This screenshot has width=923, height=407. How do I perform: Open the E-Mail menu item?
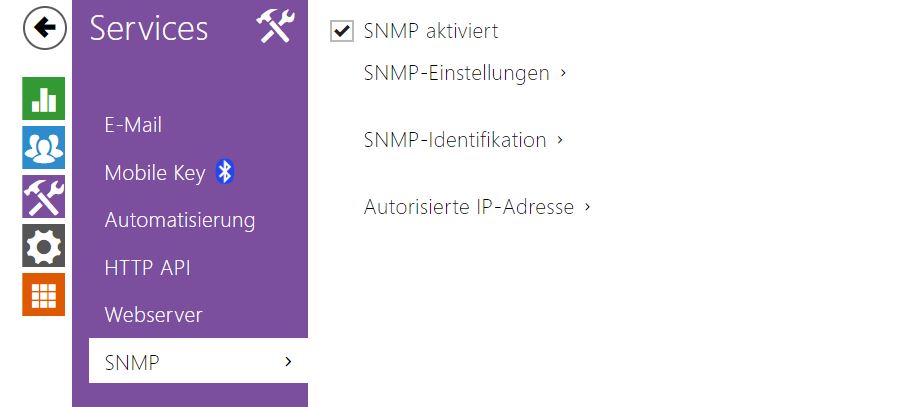click(x=133, y=125)
